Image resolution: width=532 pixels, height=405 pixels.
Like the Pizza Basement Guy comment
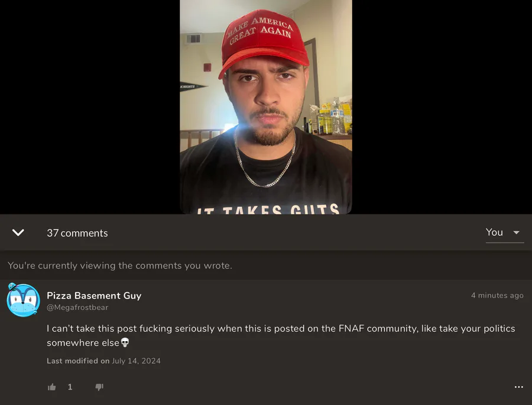tap(52, 387)
